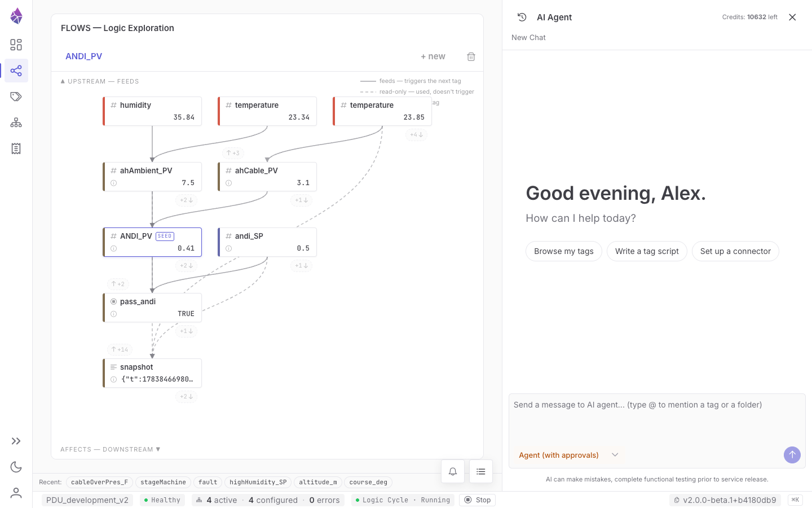Click Logic Cycle Running status
The height and width of the screenshot is (508, 812).
click(403, 500)
